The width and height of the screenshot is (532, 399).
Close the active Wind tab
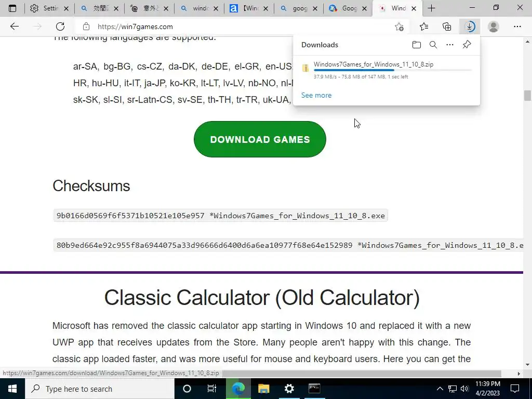point(414,8)
